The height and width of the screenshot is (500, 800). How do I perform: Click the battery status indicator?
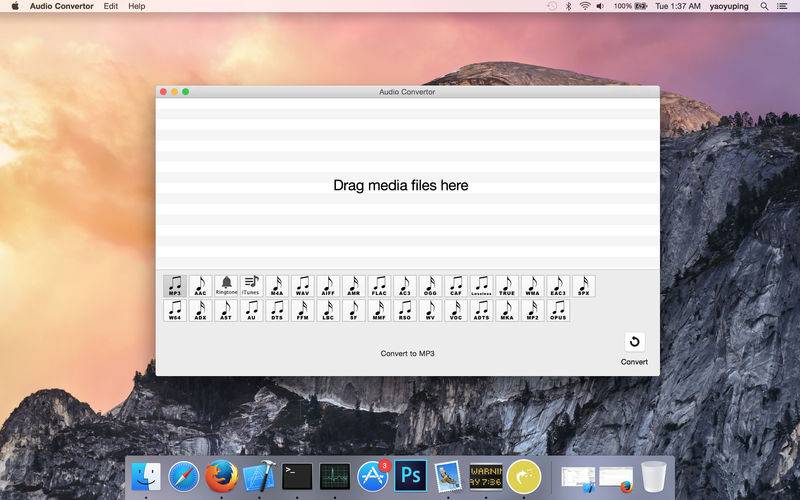coord(630,6)
